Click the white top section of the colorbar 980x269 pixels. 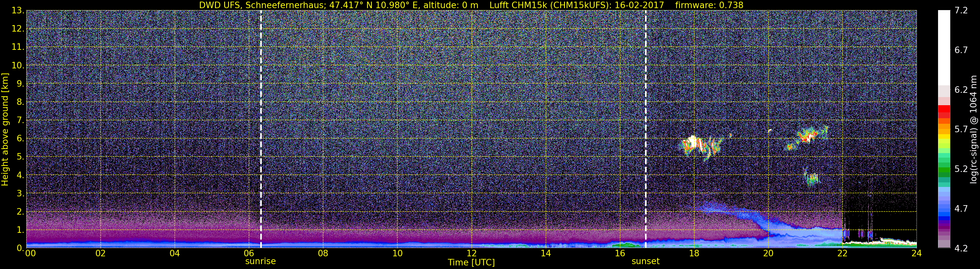[x=944, y=48]
